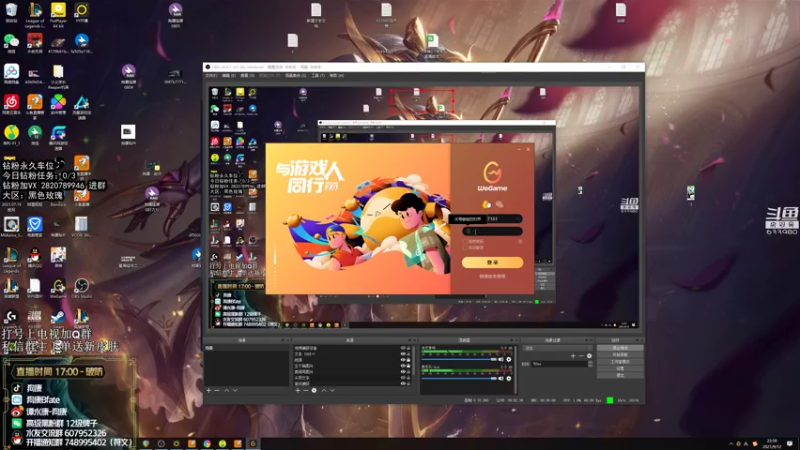
Task: Open the Help menu in OBS
Action: coord(336,76)
